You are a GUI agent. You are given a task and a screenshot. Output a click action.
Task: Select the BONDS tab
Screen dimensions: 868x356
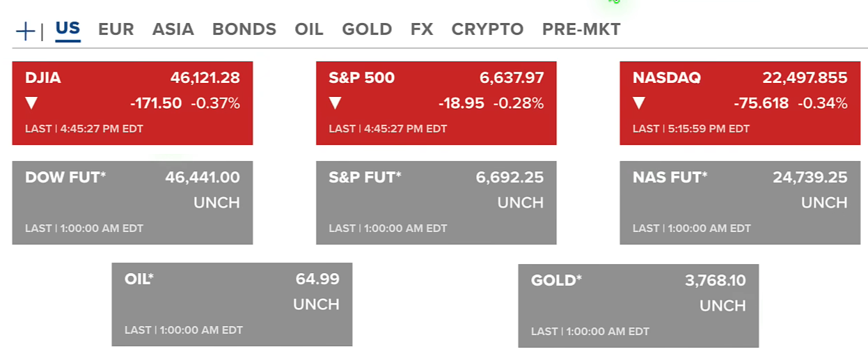click(244, 29)
